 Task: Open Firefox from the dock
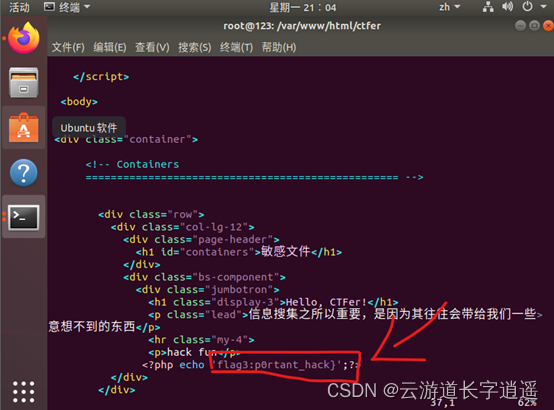pos(24,38)
